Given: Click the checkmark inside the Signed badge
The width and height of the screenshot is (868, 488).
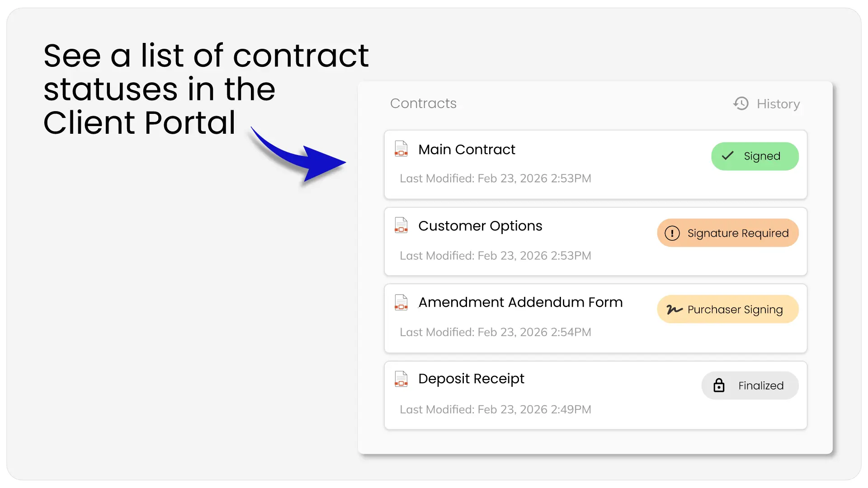Looking at the screenshot, I should (x=727, y=156).
